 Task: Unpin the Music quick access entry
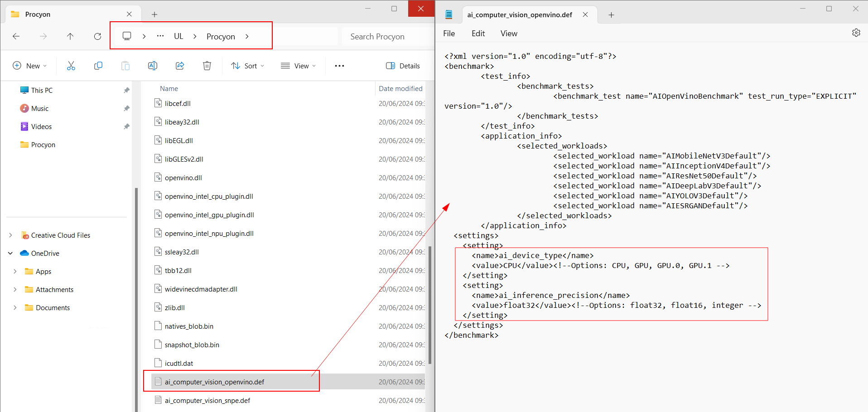(x=126, y=108)
